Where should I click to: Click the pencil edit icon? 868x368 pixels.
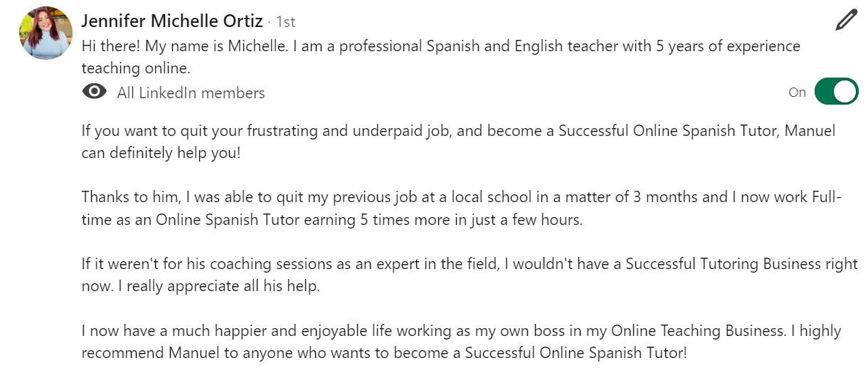(845, 21)
